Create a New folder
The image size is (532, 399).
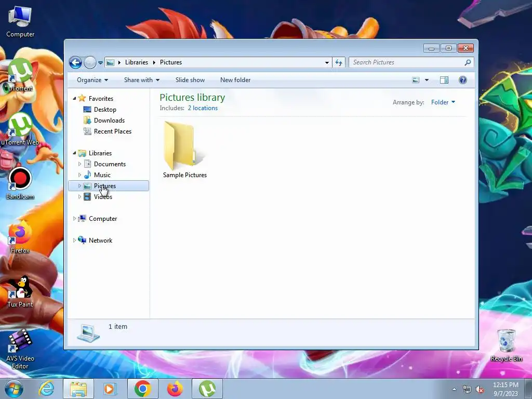[x=235, y=80]
